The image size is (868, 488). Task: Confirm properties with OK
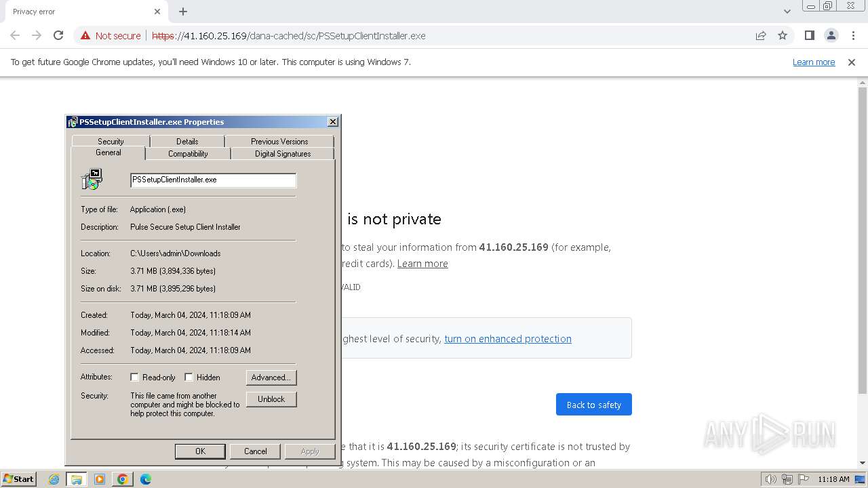tap(200, 451)
